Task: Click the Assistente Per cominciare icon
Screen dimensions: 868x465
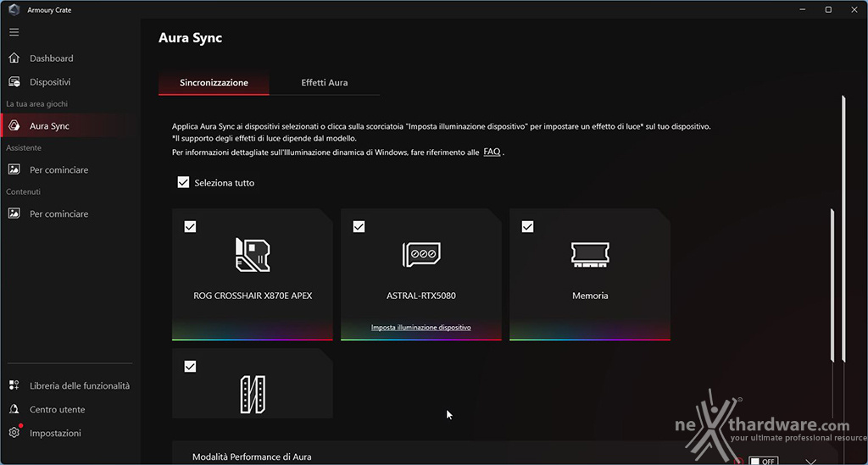Action: (x=14, y=169)
